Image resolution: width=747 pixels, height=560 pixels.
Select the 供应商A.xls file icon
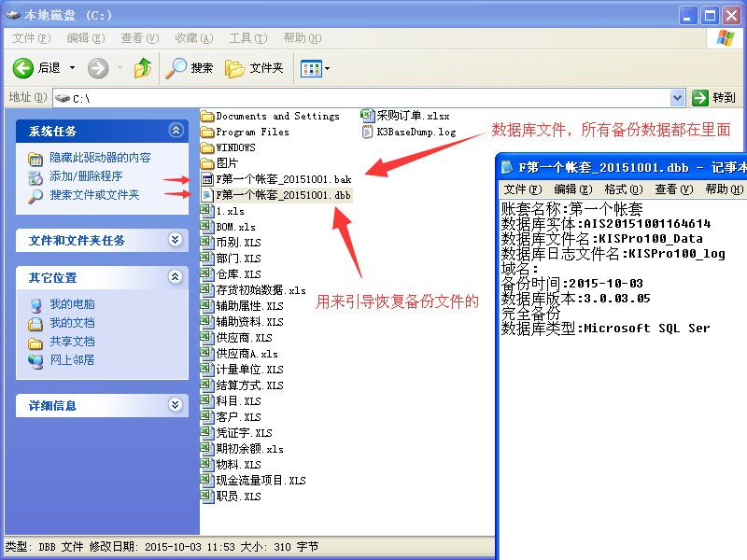207,354
